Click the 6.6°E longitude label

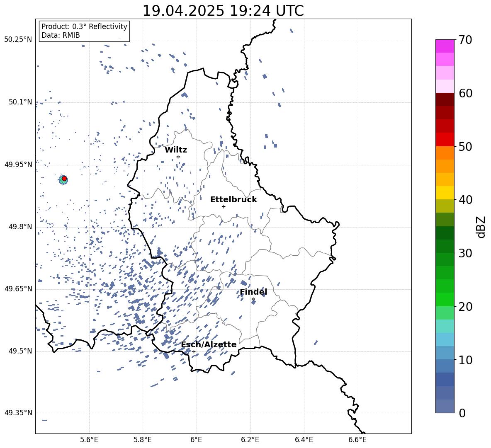pos(357,440)
